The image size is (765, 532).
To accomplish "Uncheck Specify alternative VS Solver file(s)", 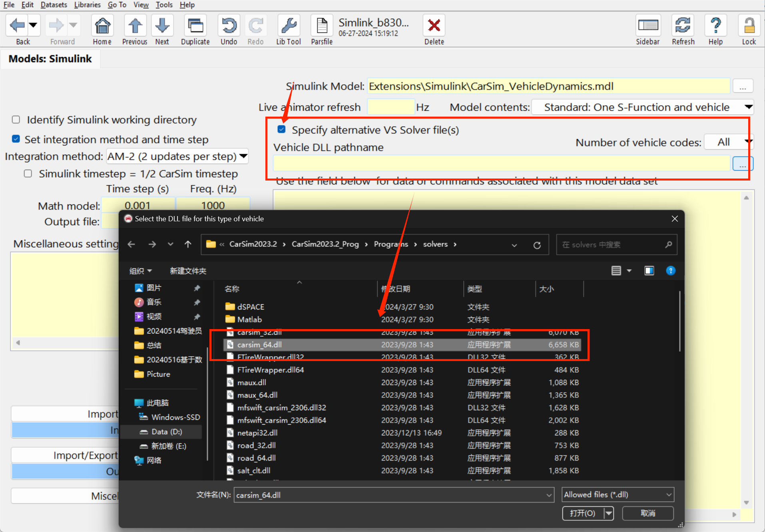I will [281, 129].
